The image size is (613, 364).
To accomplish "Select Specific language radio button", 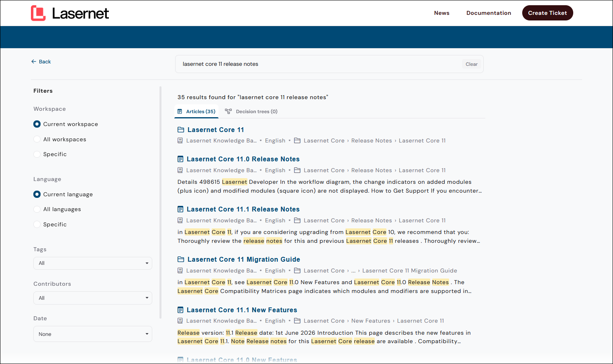I will click(37, 225).
